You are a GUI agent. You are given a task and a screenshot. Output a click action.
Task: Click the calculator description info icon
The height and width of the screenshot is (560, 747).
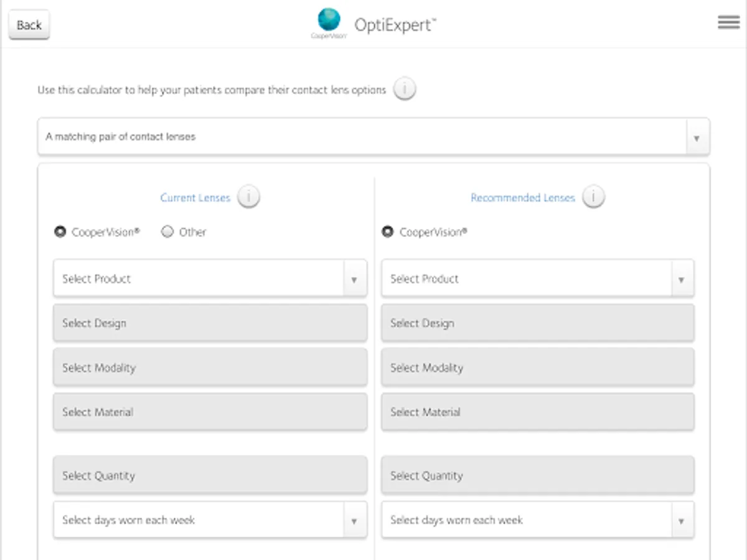[x=405, y=90]
